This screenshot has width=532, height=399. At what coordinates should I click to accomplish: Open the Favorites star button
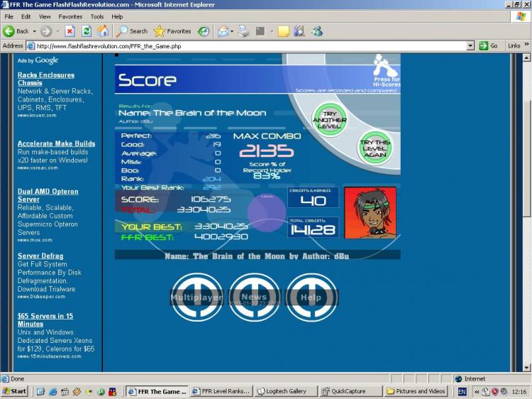click(x=172, y=31)
